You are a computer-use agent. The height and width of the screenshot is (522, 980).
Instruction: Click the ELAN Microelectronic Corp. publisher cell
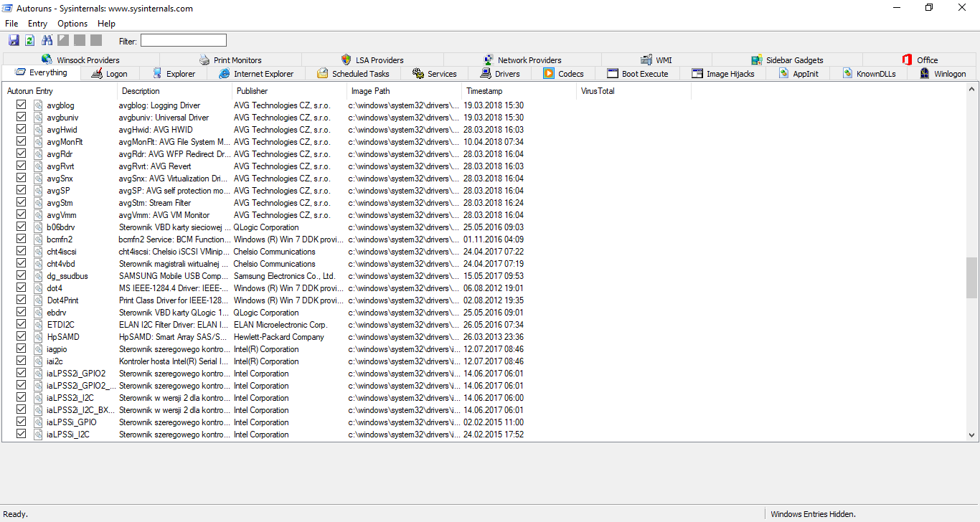click(281, 325)
